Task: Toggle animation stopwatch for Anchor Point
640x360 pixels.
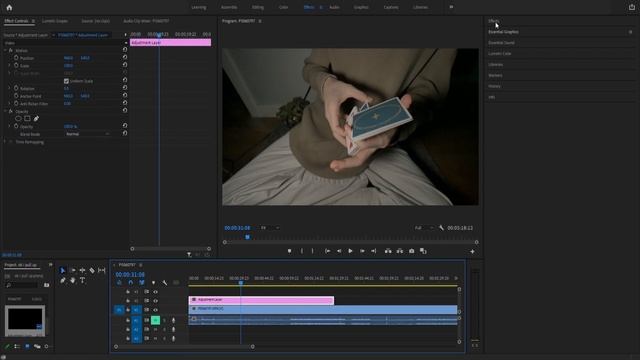Action: pyautogui.click(x=16, y=96)
